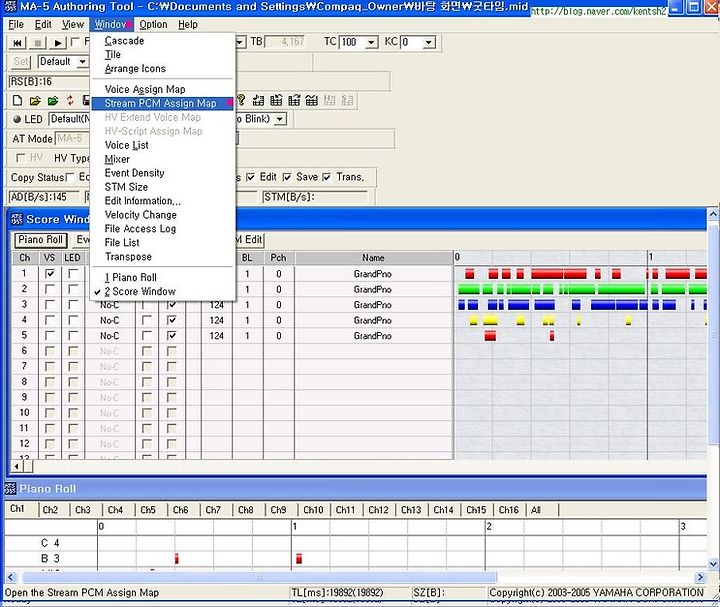Click the first greyed-out toolbar icon

click(x=330, y=100)
